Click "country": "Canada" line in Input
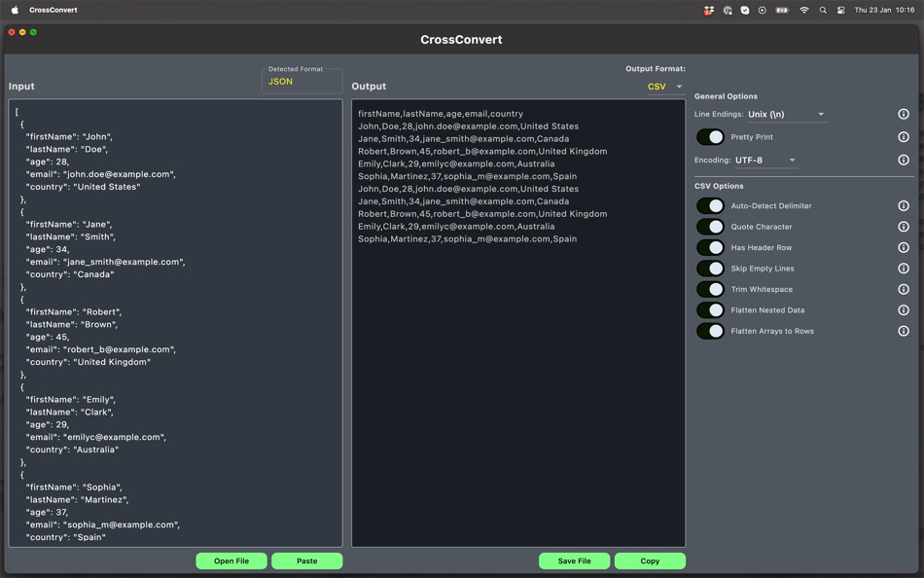 click(70, 274)
